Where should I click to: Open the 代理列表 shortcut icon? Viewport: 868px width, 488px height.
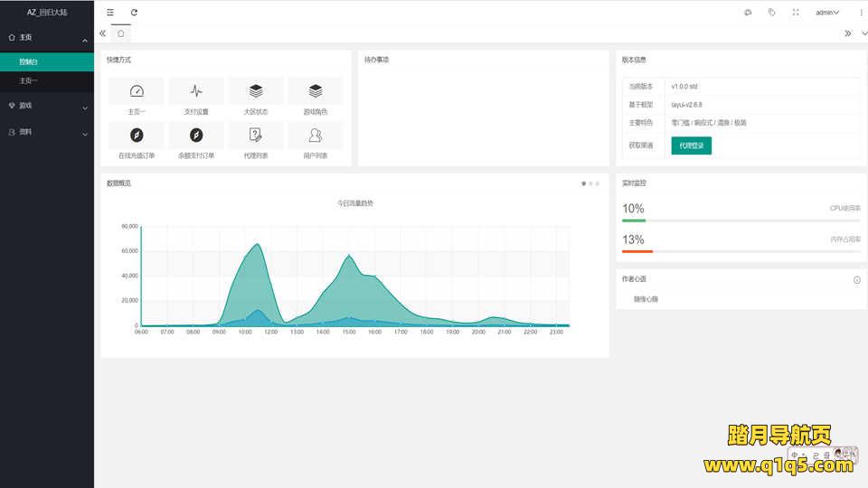256,136
